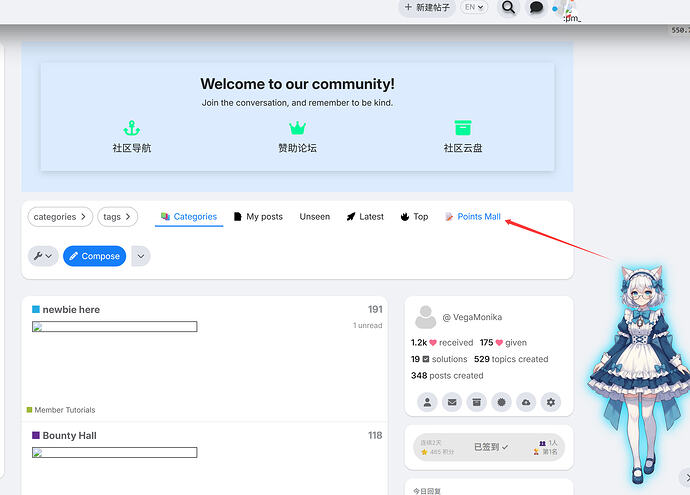Switch to the Latest tab
The height and width of the screenshot is (495, 690).
(x=365, y=216)
